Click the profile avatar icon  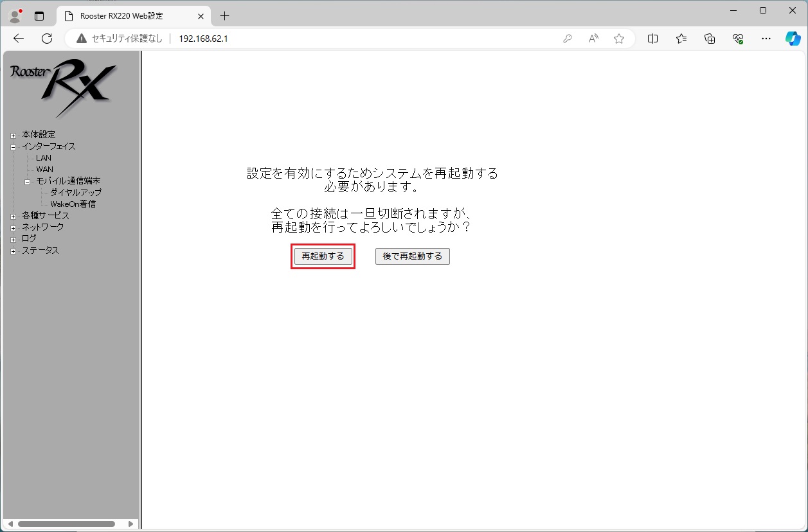[x=15, y=15]
